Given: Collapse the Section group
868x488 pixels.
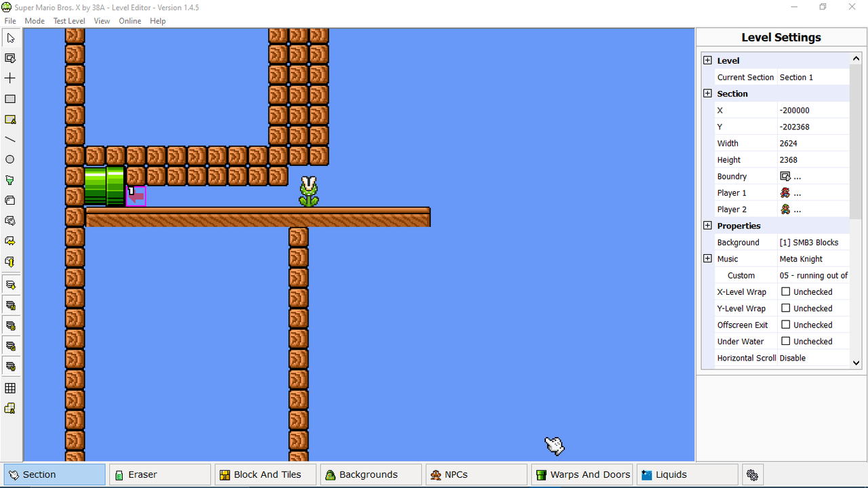Looking at the screenshot, I should click(707, 94).
